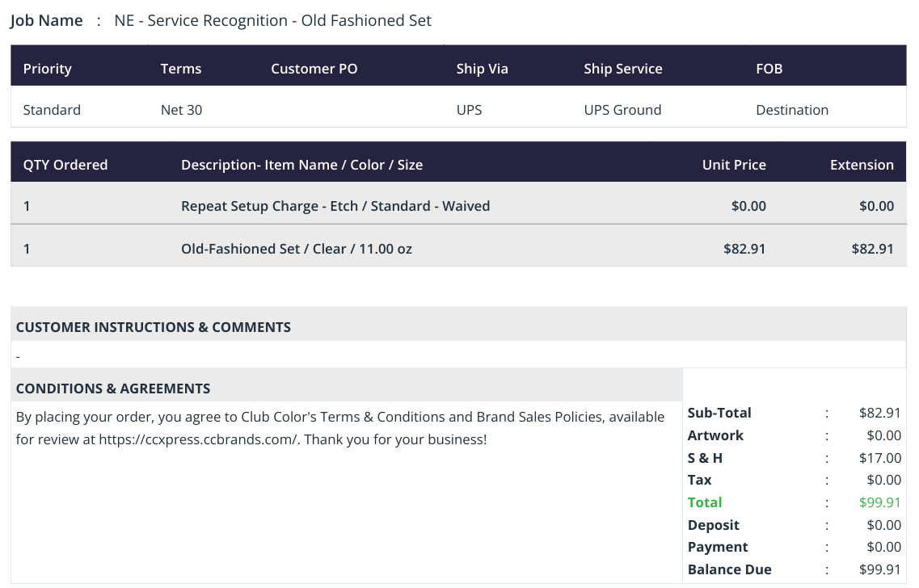Select the Old-Fashioned Set line item row
The width and height of the screenshot is (919, 588).
click(x=458, y=248)
